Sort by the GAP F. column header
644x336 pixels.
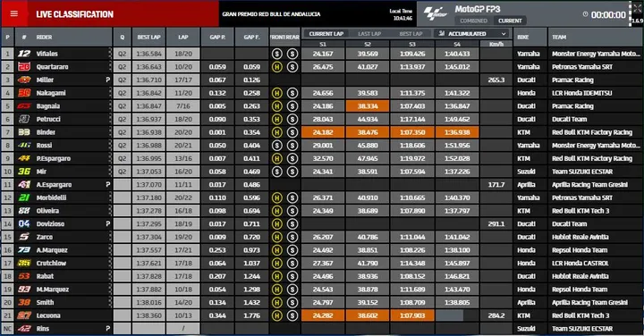pyautogui.click(x=251, y=37)
